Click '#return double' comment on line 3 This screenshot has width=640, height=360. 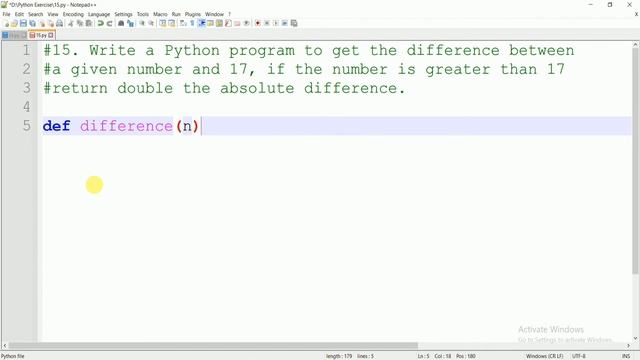click(108, 88)
